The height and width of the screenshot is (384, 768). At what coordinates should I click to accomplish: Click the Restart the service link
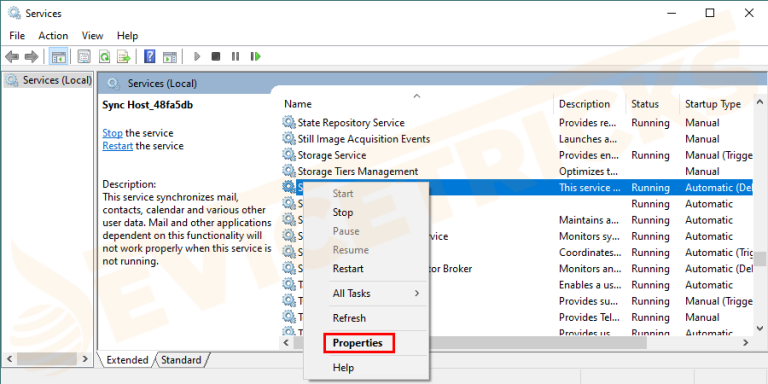(118, 146)
